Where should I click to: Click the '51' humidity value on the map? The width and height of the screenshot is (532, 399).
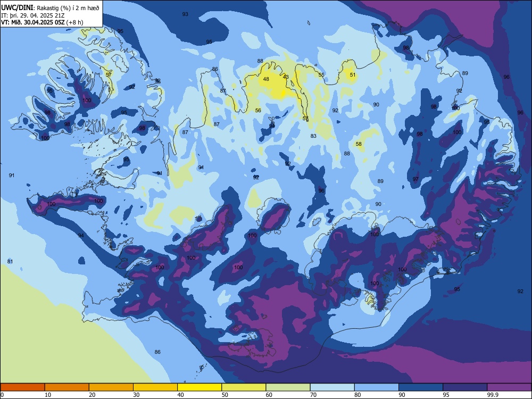tap(353, 74)
